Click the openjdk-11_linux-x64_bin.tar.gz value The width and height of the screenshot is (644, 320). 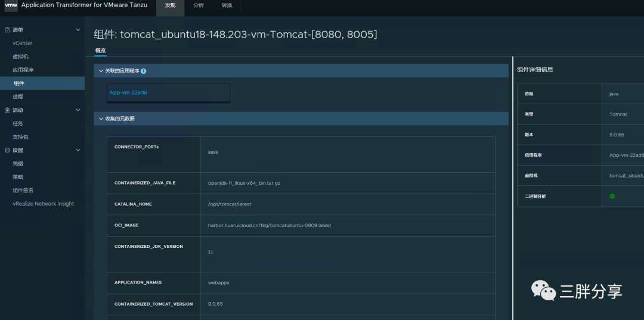[x=244, y=183]
